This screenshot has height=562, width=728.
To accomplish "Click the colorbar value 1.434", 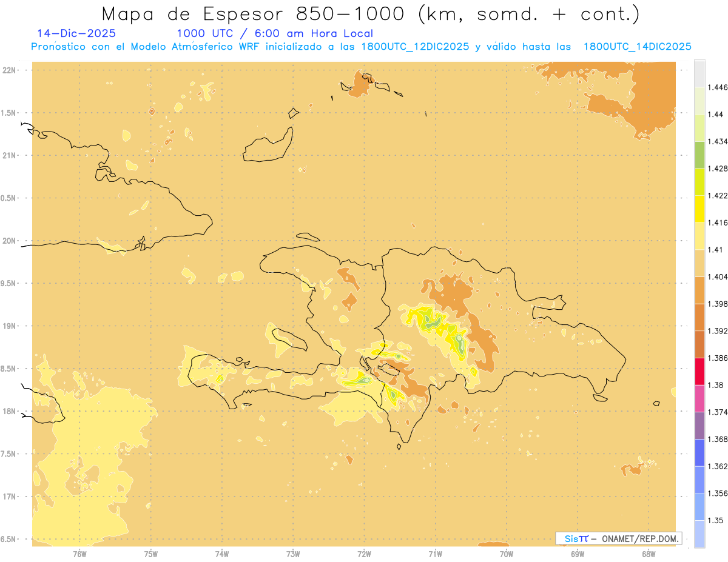I will click(718, 141).
